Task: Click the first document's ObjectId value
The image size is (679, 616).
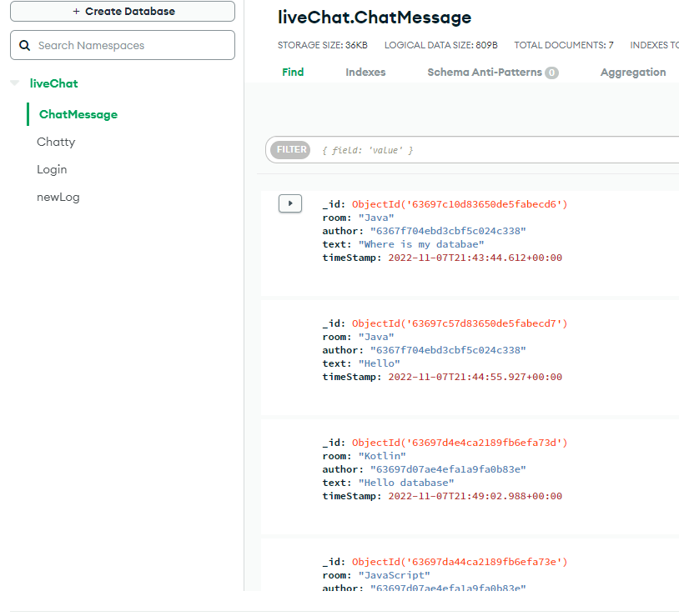Action: 460,204
